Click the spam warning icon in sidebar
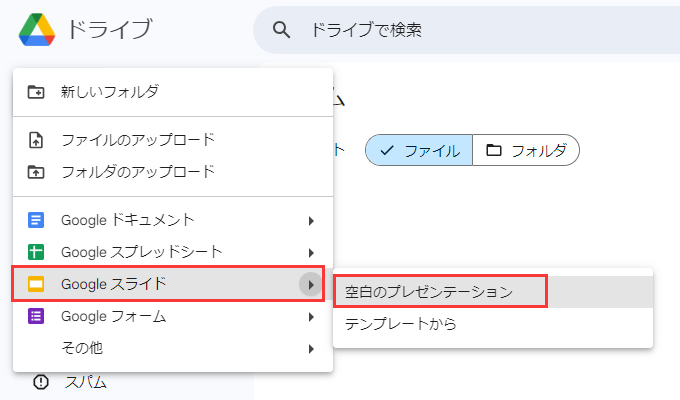The width and height of the screenshot is (680, 400). (41, 382)
